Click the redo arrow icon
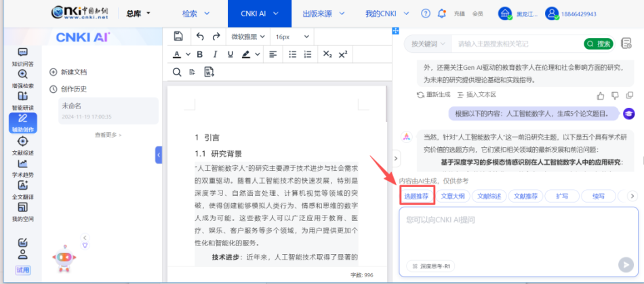 tap(216, 36)
